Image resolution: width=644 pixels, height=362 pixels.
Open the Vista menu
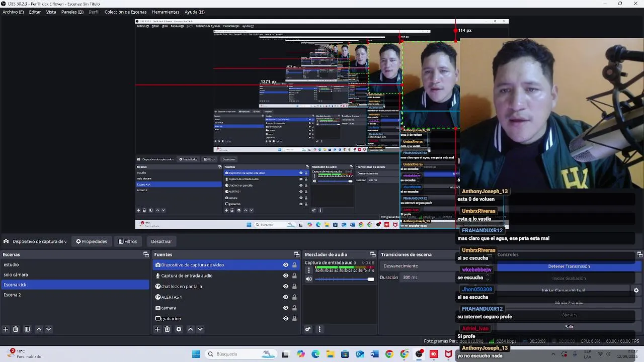click(x=51, y=12)
